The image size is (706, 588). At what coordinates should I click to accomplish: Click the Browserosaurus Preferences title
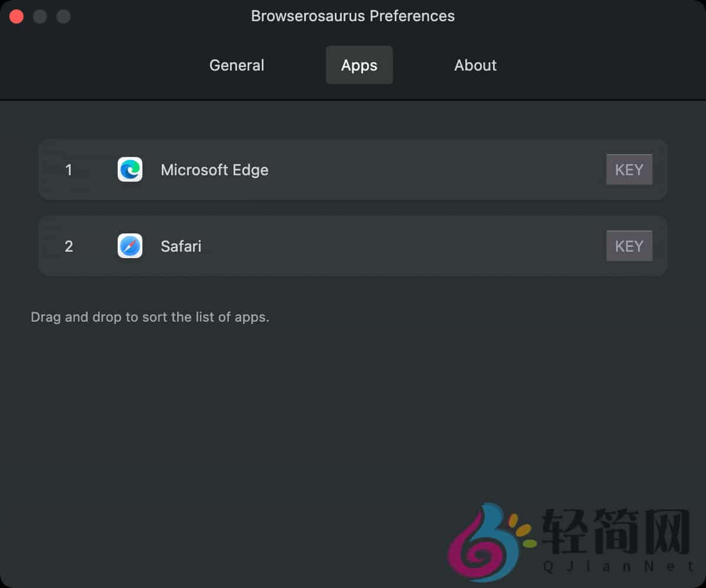pos(353,16)
